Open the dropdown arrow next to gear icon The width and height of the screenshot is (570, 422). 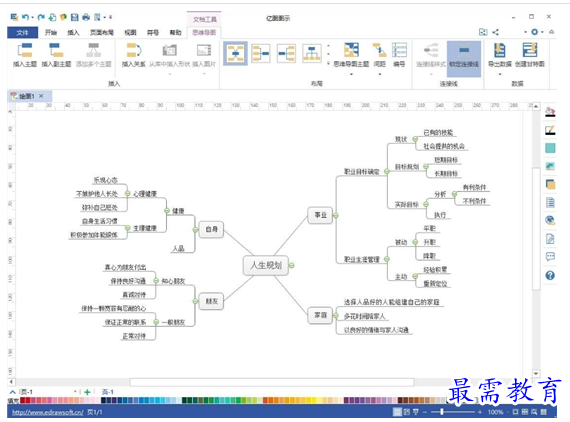(542, 32)
